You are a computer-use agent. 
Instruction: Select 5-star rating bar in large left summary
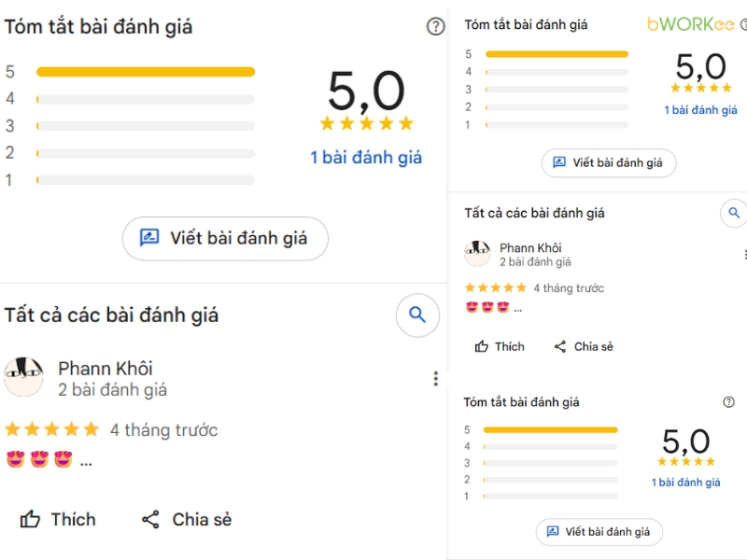[x=145, y=72]
